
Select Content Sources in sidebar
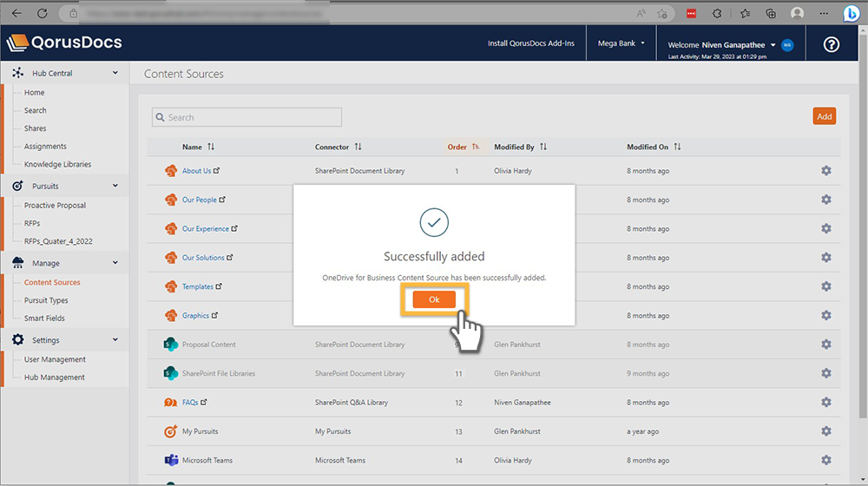click(x=52, y=282)
